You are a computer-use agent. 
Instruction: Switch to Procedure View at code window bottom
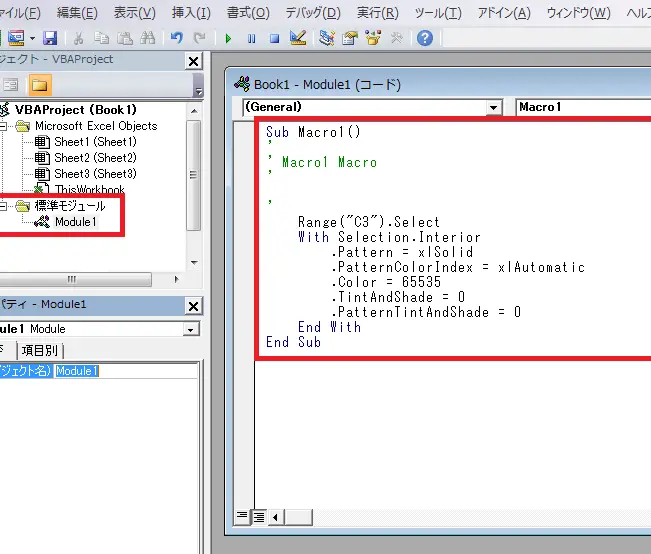point(241,517)
